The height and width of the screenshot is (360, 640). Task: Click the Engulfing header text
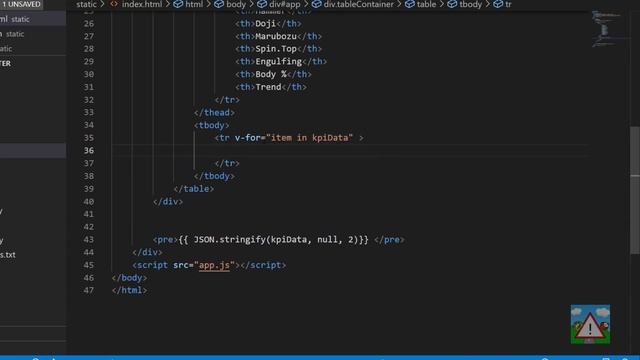pyautogui.click(x=278, y=62)
